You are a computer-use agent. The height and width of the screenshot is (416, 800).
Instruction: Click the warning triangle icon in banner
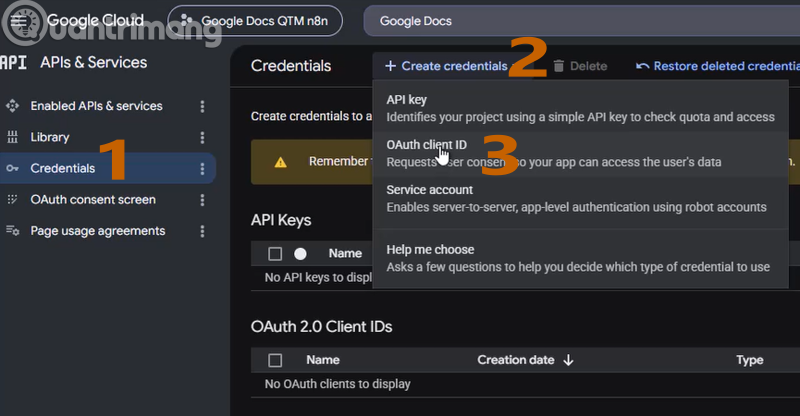point(281,162)
